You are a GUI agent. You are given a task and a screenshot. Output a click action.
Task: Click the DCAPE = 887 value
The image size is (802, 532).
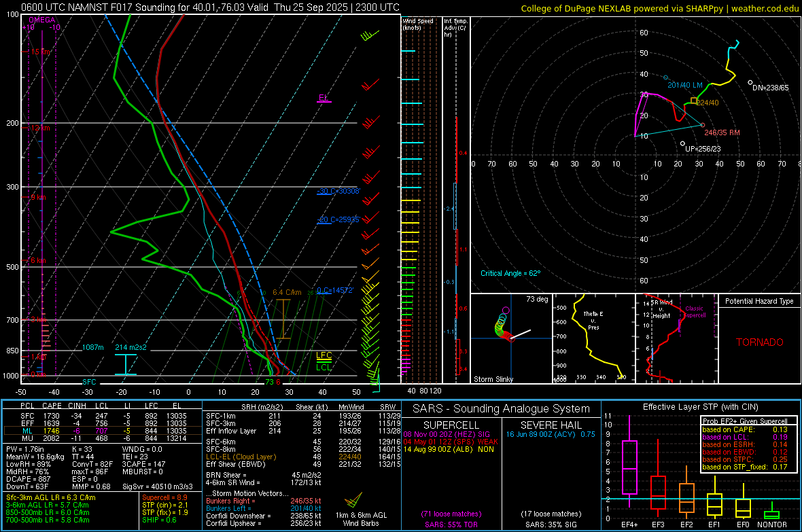pyautogui.click(x=28, y=479)
